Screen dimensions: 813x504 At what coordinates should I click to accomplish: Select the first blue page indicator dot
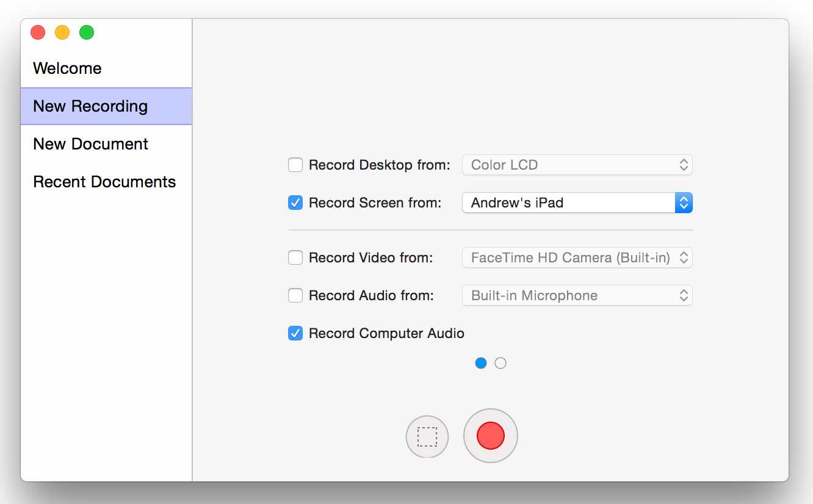481,363
